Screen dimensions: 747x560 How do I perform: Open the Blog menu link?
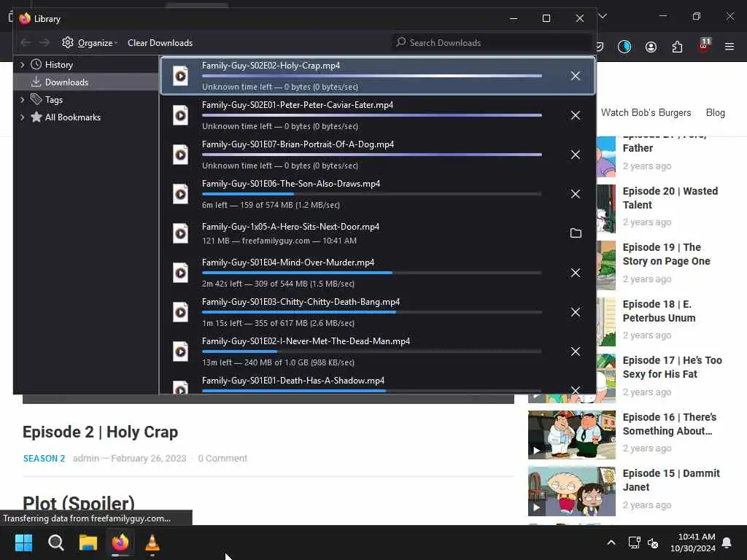tap(715, 113)
